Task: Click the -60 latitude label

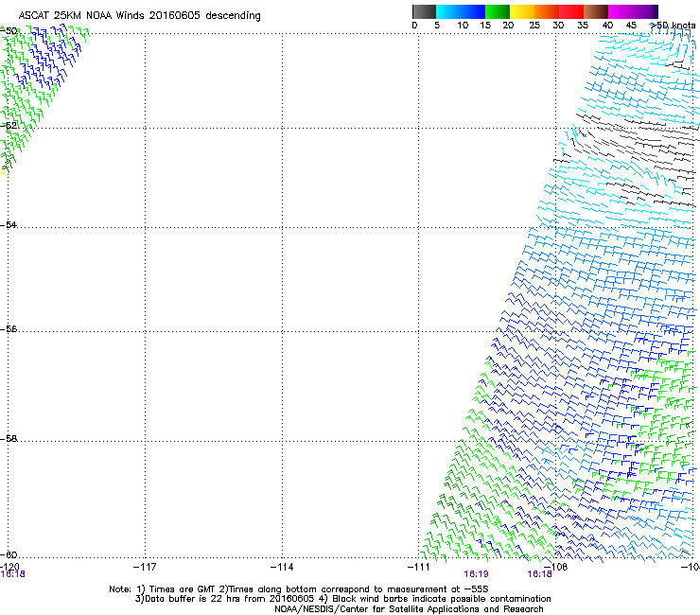Action: point(9,554)
